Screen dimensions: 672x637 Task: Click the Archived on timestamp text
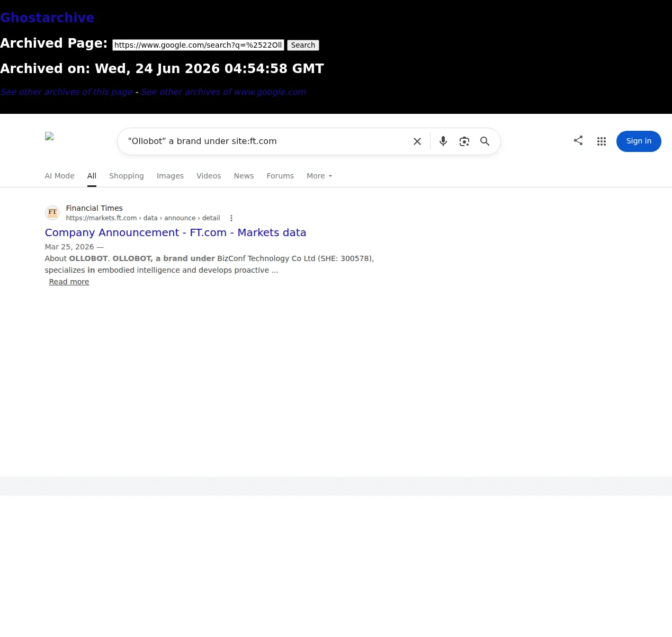tap(162, 69)
